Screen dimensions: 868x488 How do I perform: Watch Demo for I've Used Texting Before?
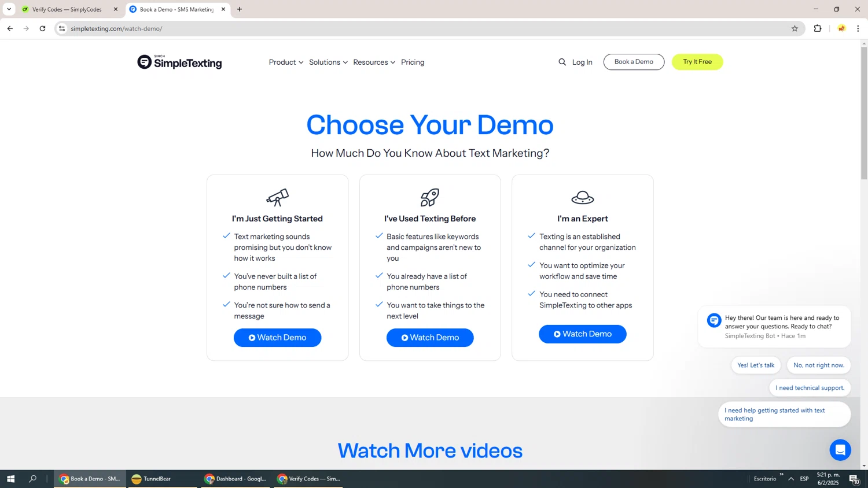(x=430, y=338)
